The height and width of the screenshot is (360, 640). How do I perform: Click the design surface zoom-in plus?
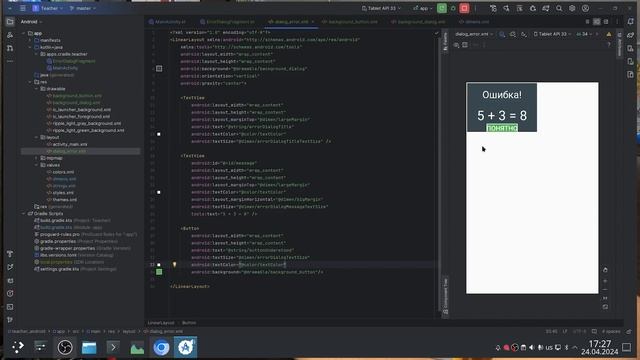[605, 281]
